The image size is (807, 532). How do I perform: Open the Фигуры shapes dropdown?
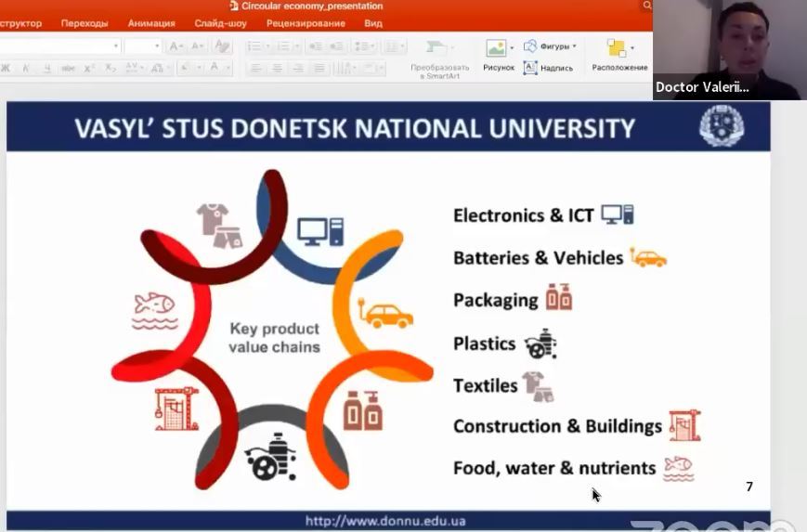(x=550, y=46)
